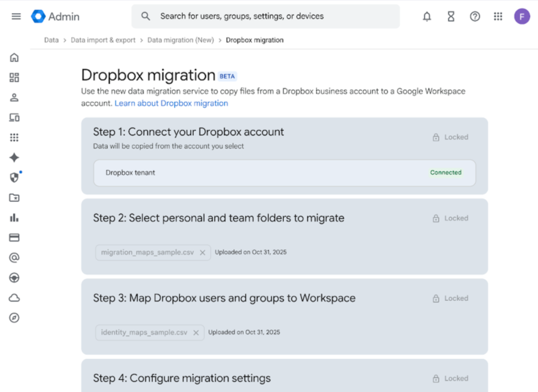Click the Step 2 lock icon
Image resolution: width=538 pixels, height=392 pixels.
pyautogui.click(x=436, y=218)
